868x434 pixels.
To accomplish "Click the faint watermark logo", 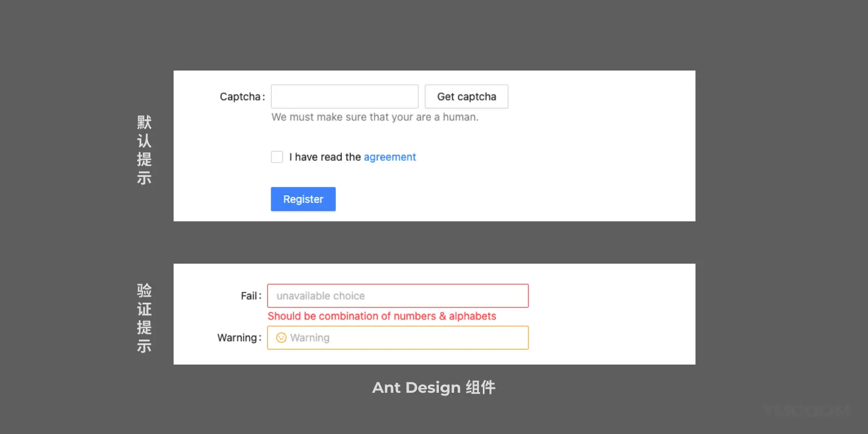I will (806, 410).
